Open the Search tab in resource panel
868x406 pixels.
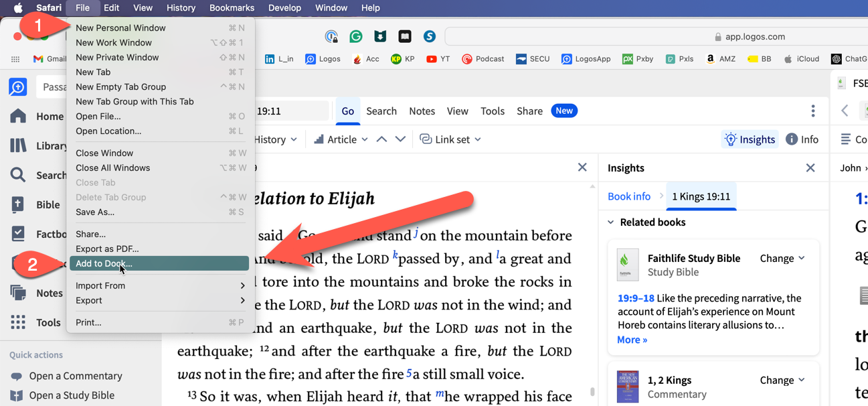point(381,111)
